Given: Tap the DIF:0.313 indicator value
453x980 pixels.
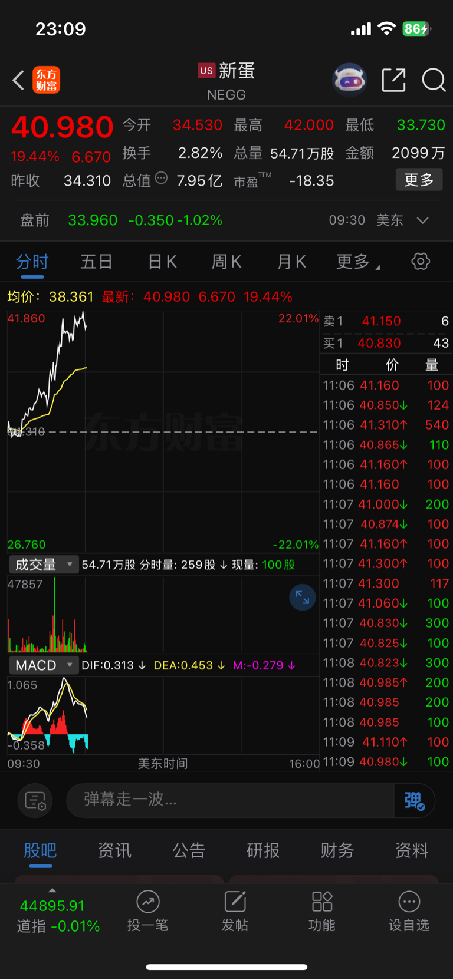Looking at the screenshot, I should click(x=113, y=665).
